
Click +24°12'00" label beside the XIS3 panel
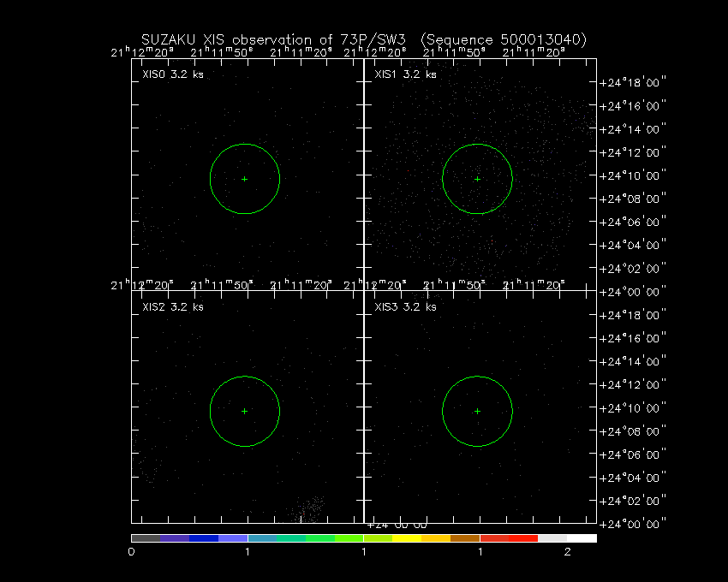click(632, 385)
